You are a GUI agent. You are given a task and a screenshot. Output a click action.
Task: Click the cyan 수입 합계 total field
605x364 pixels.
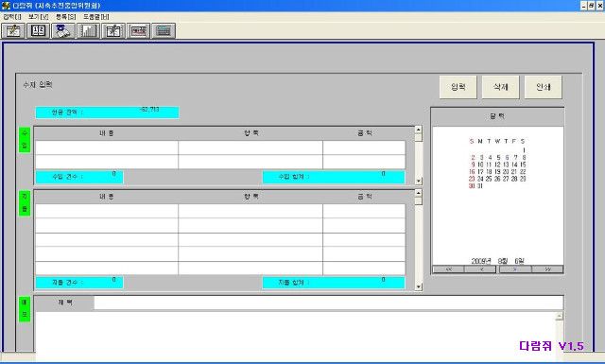tap(334, 177)
